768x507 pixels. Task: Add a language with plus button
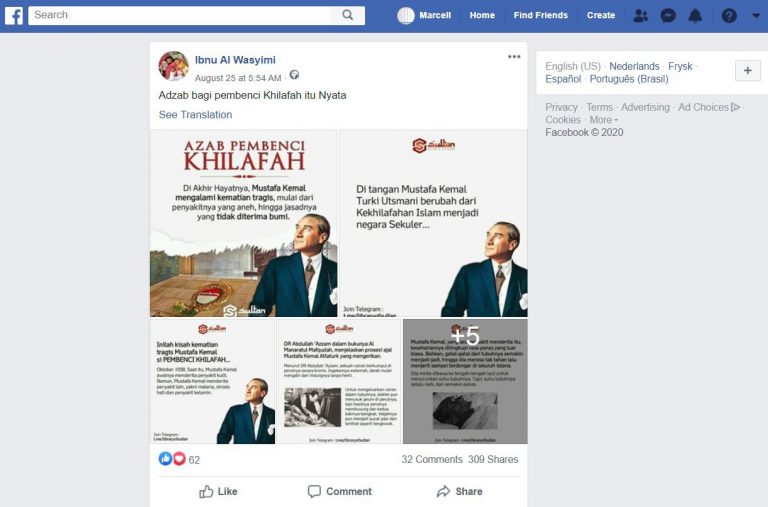(747, 71)
